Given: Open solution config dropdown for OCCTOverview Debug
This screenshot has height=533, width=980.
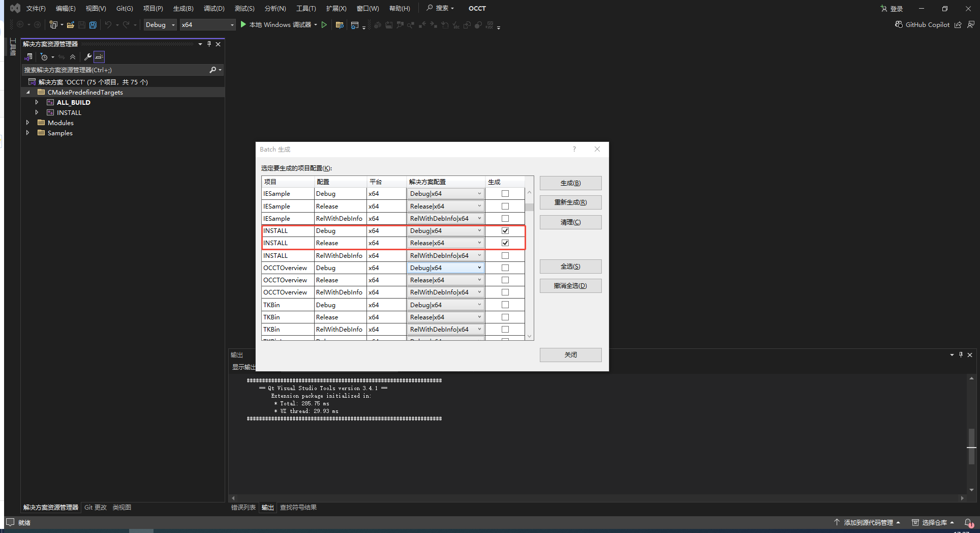Looking at the screenshot, I should point(445,268).
